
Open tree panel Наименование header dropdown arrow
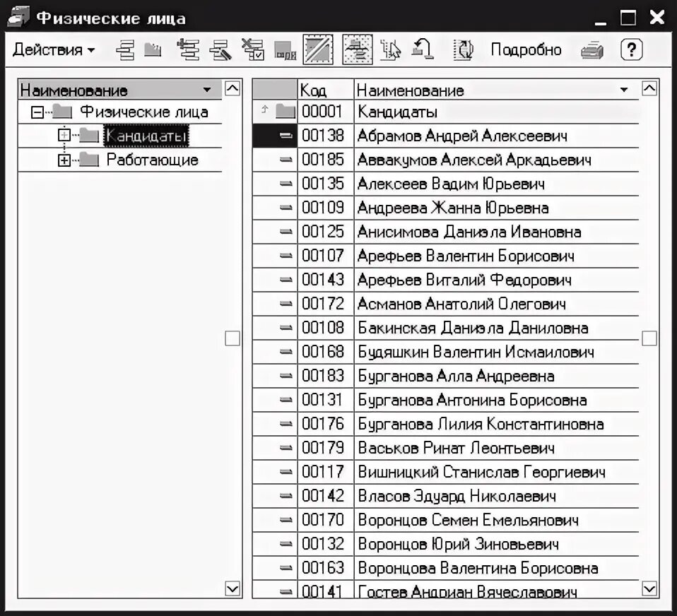(x=207, y=90)
